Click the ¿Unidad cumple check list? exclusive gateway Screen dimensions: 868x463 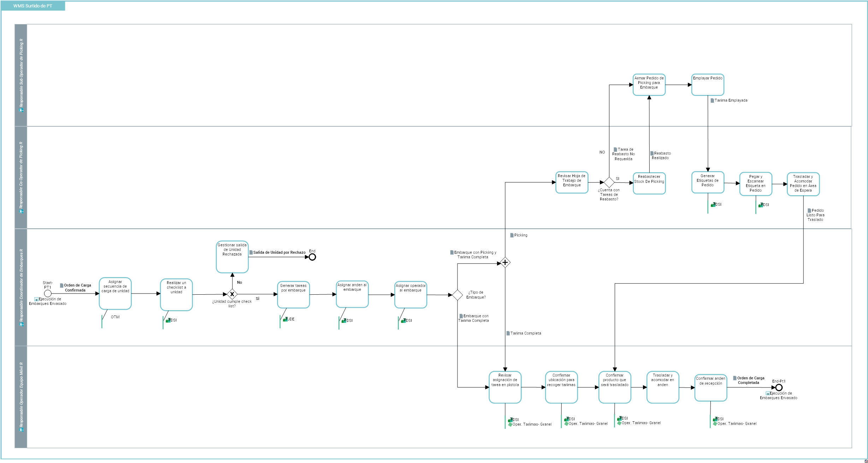coord(232,294)
